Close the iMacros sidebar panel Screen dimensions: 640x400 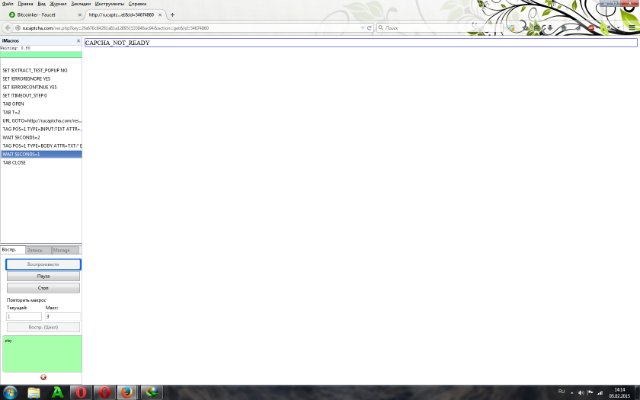point(78,40)
